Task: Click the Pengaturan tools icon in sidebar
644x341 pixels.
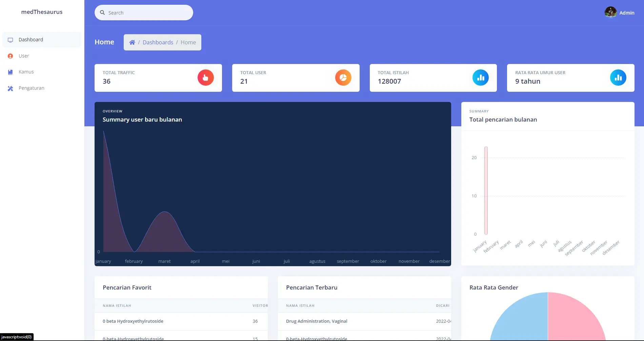Action: coord(11,88)
